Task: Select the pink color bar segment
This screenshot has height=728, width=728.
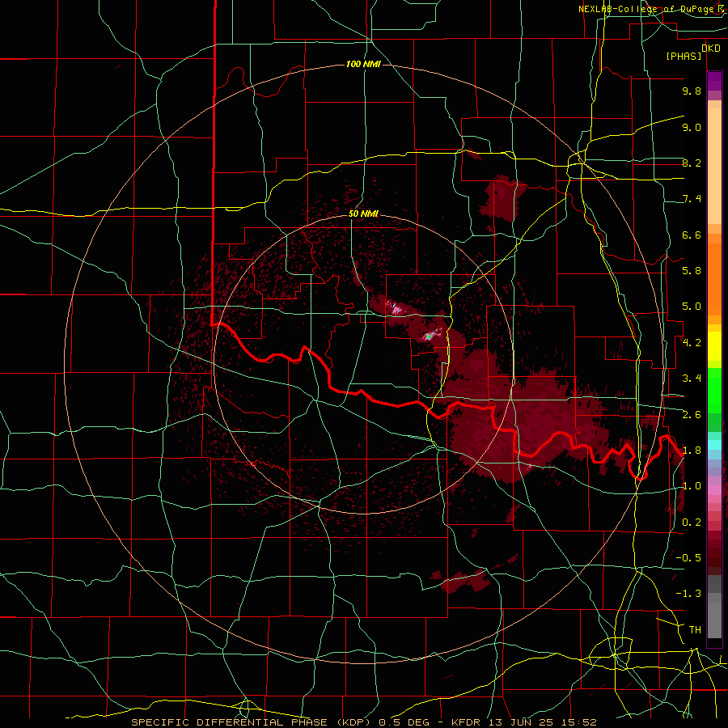Action: click(714, 490)
